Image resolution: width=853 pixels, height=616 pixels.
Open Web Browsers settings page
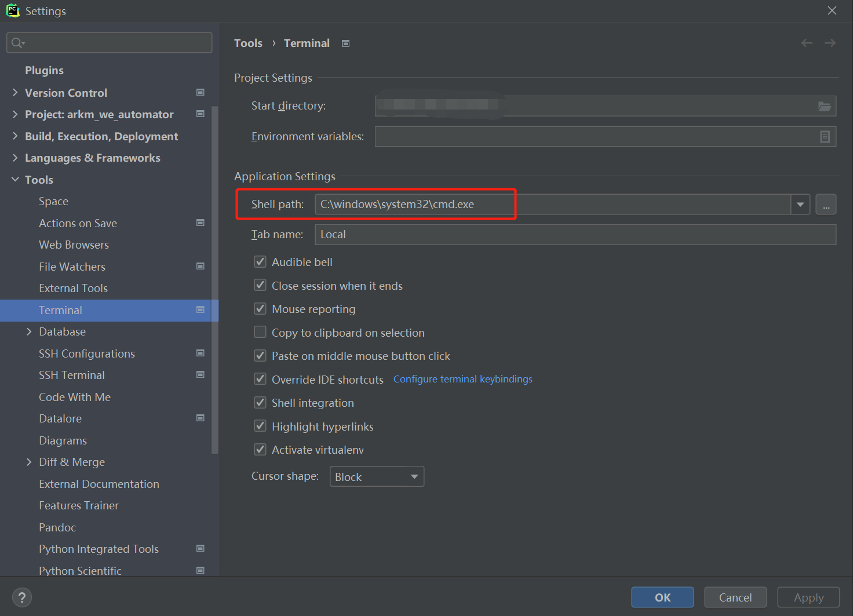(74, 245)
